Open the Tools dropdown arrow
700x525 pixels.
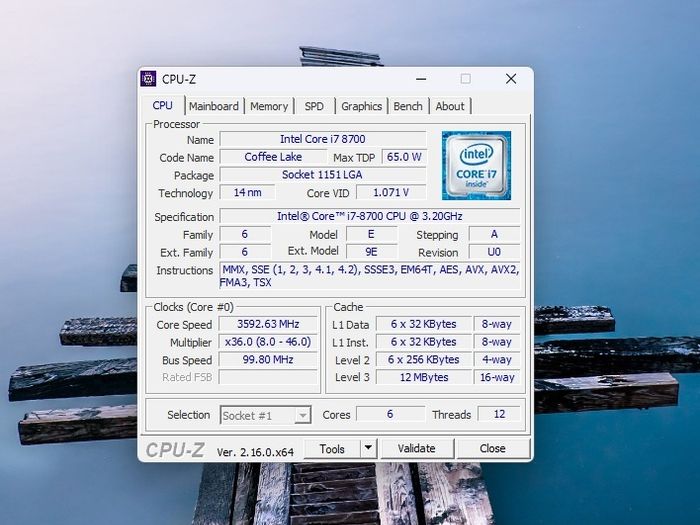point(368,448)
